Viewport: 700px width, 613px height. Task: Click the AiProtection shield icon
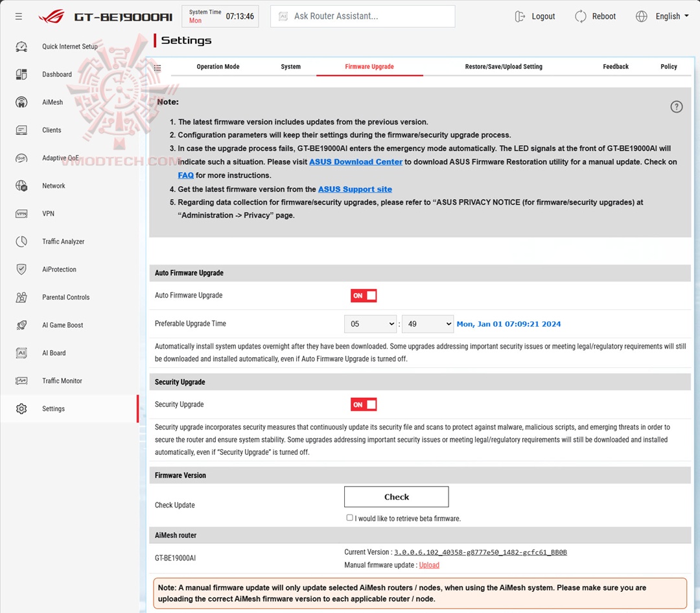[x=21, y=269]
